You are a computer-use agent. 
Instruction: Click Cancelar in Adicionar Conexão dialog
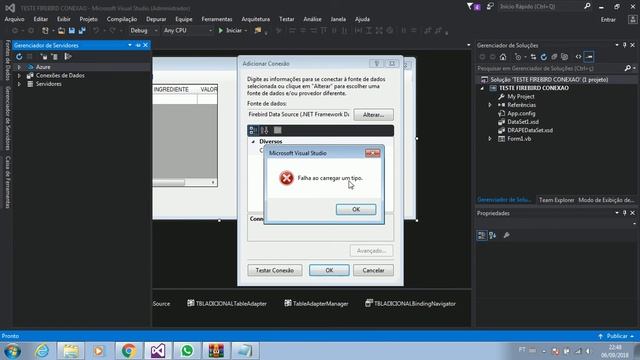[x=373, y=270]
